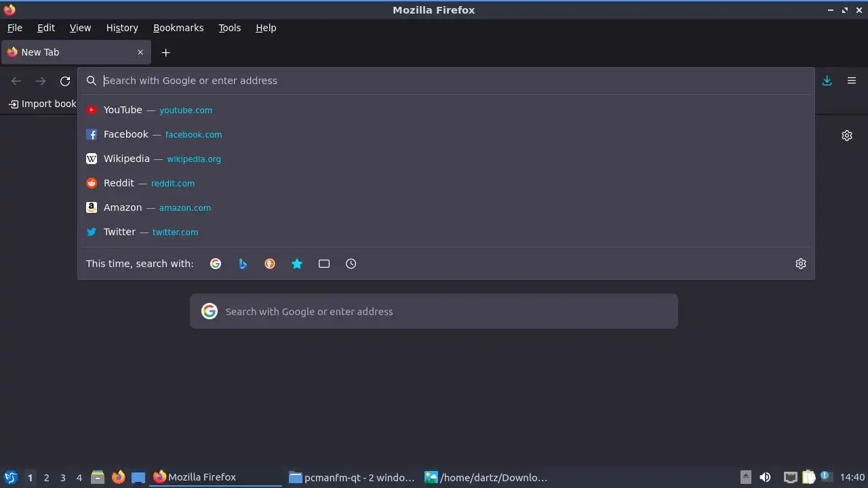Click the 14:40 clock

tap(852, 477)
